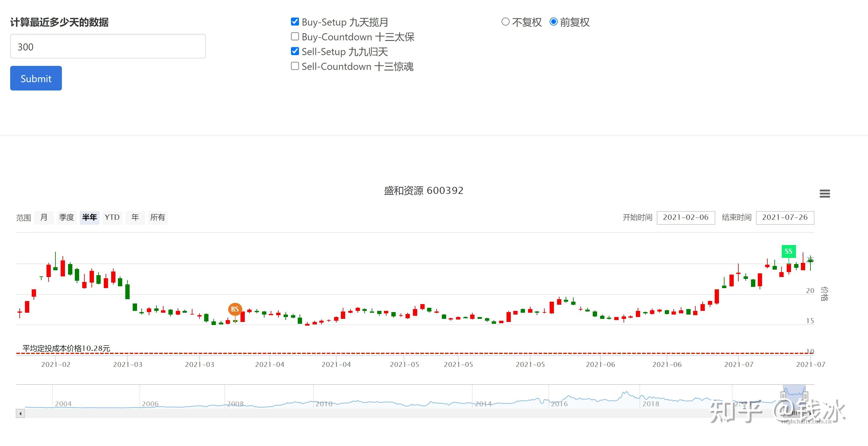Image resolution: width=868 pixels, height=446 pixels.
Task: Click the highlighted navigator selection window
Action: (794, 397)
